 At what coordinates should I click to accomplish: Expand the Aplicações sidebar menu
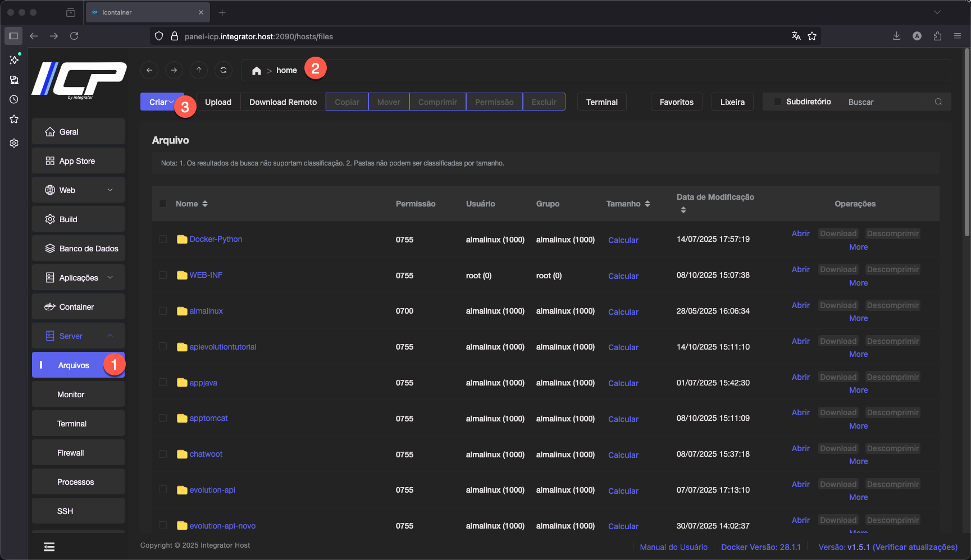tap(78, 278)
